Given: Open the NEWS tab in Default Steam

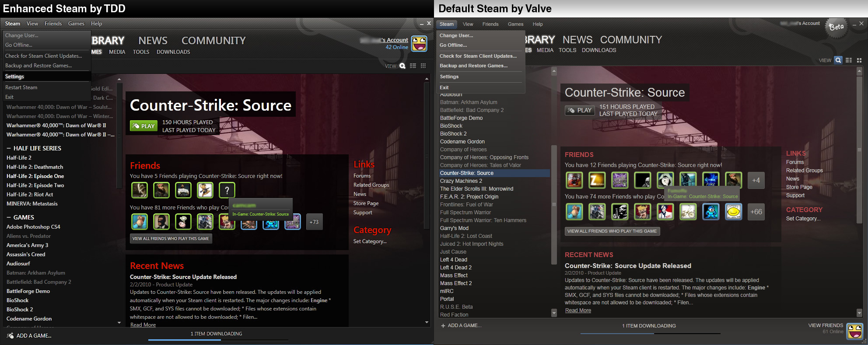Looking at the screenshot, I should point(577,40).
